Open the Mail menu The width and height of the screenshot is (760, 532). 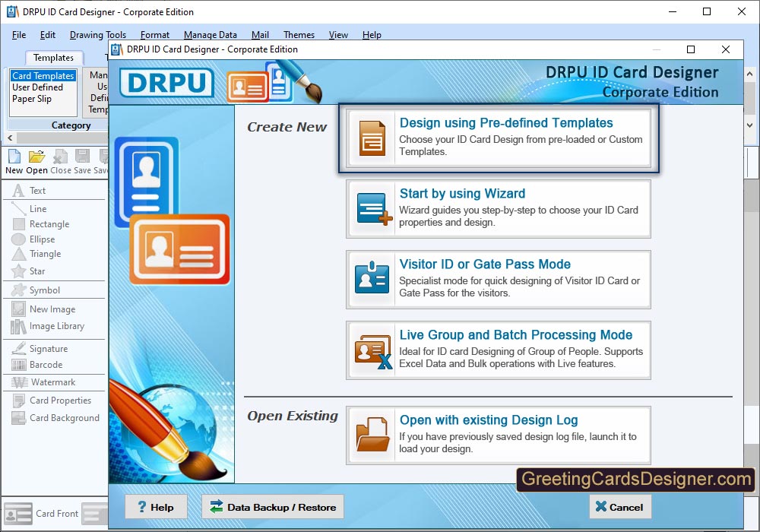pos(260,35)
